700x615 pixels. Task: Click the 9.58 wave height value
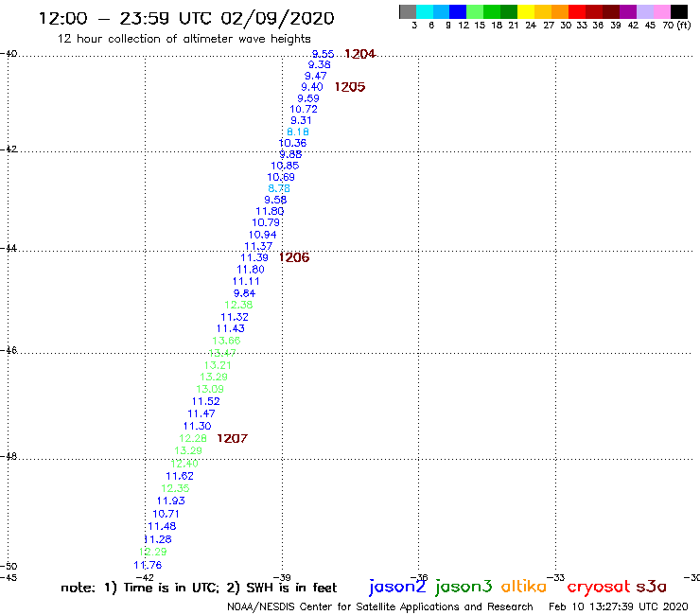pos(275,200)
